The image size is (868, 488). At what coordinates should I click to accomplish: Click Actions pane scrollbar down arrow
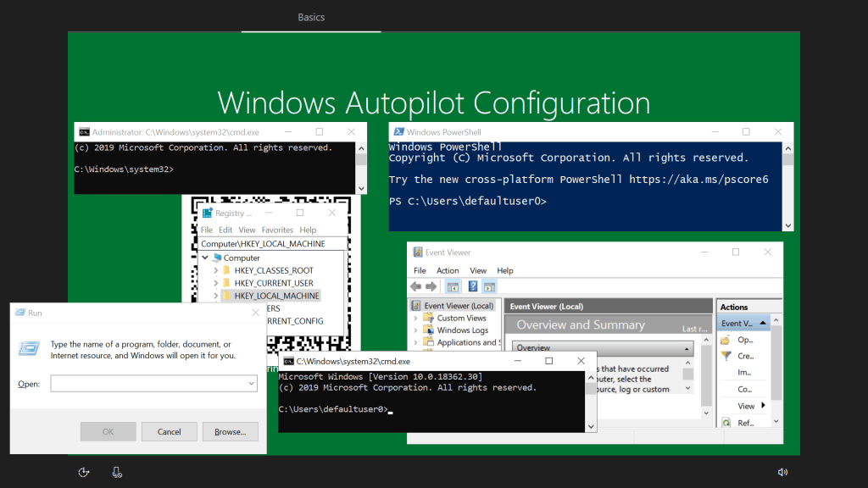point(776,422)
